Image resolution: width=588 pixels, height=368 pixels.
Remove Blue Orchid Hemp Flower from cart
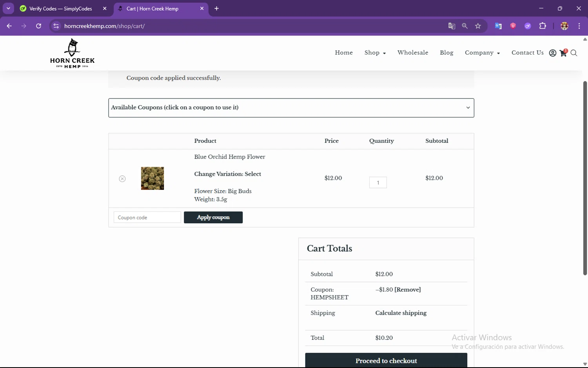coord(122,179)
